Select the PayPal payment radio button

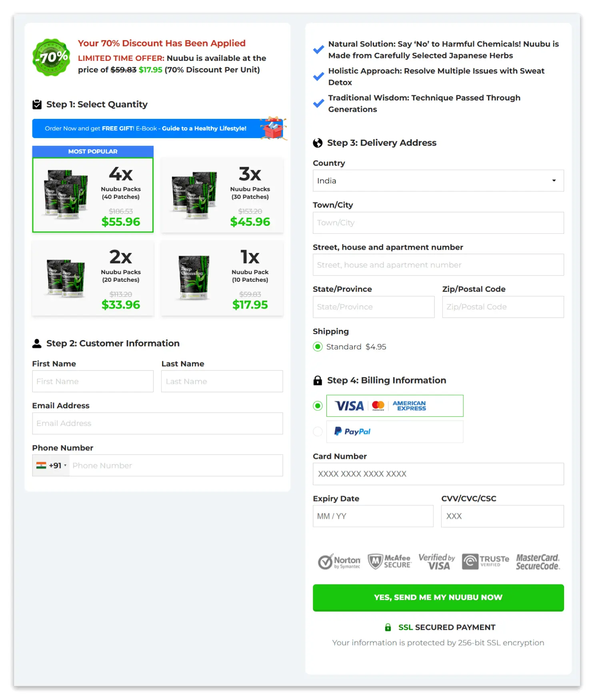tap(318, 431)
